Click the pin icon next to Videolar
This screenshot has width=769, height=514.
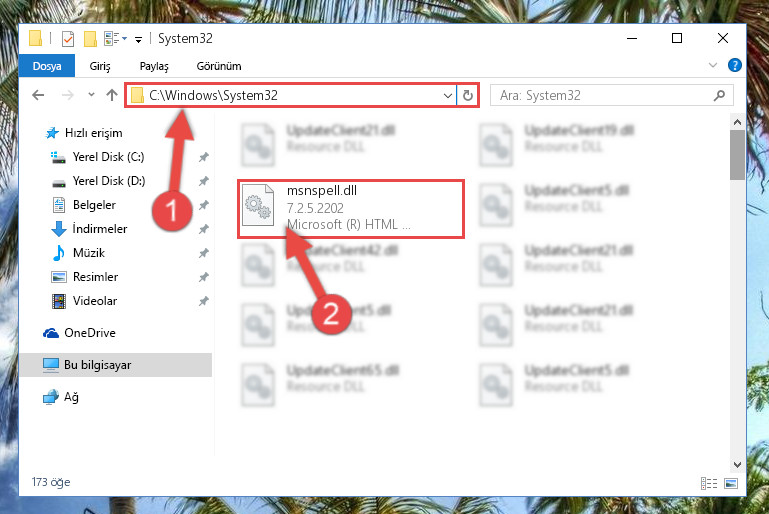[204, 301]
